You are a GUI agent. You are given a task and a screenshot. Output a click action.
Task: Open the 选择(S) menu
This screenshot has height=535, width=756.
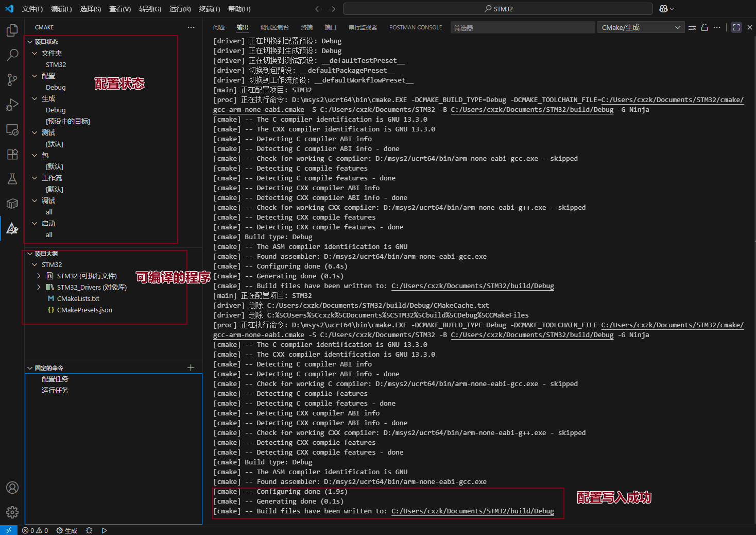[91, 9]
